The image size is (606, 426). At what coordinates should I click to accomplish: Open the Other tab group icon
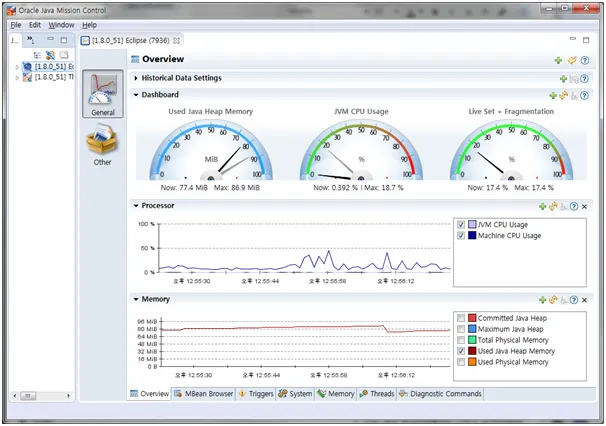coord(102,145)
